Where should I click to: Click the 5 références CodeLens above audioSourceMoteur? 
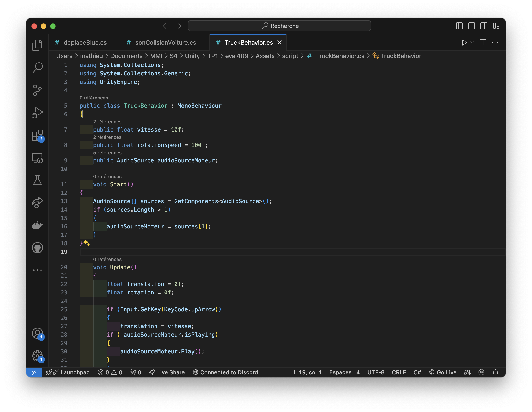107,153
